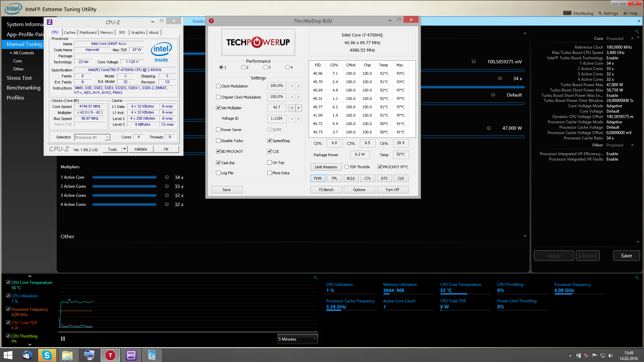Click the info icon next to 3 Active Cores

pos(167,195)
